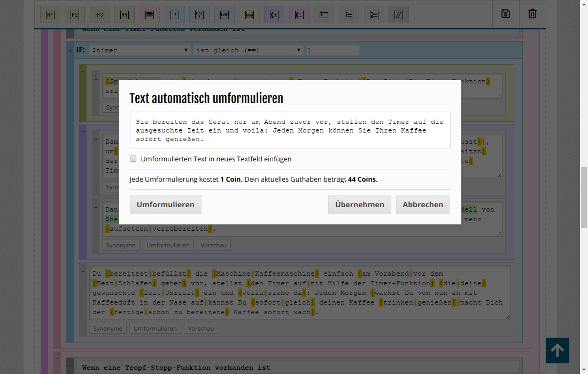Click the comment (//) toolbar icon
This screenshot has height=374, width=588.
coord(399,15)
